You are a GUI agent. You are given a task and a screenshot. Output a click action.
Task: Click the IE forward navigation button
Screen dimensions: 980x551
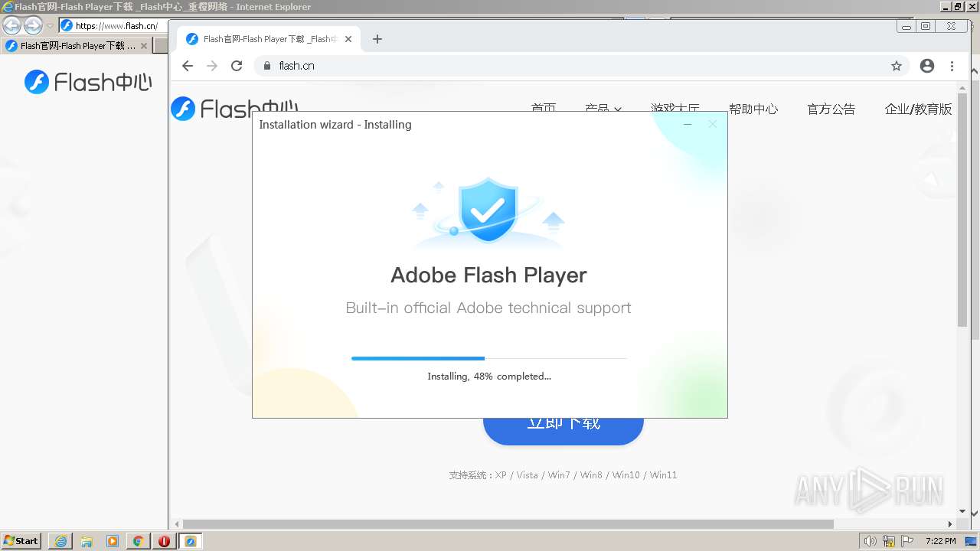point(33,25)
